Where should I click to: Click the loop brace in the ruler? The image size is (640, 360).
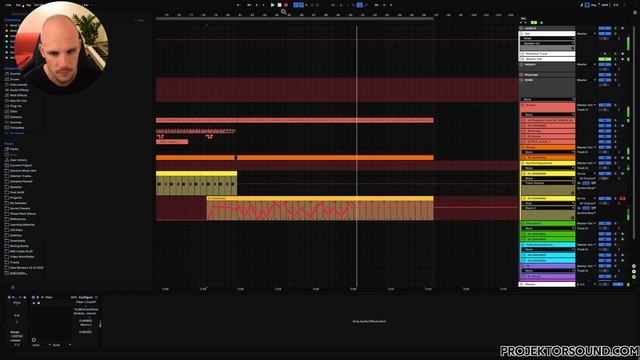point(295,18)
